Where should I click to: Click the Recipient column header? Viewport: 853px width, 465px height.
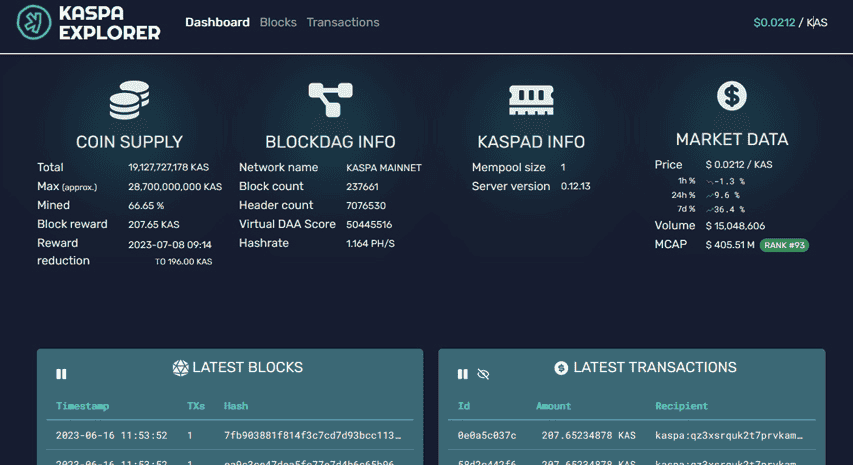click(x=681, y=406)
